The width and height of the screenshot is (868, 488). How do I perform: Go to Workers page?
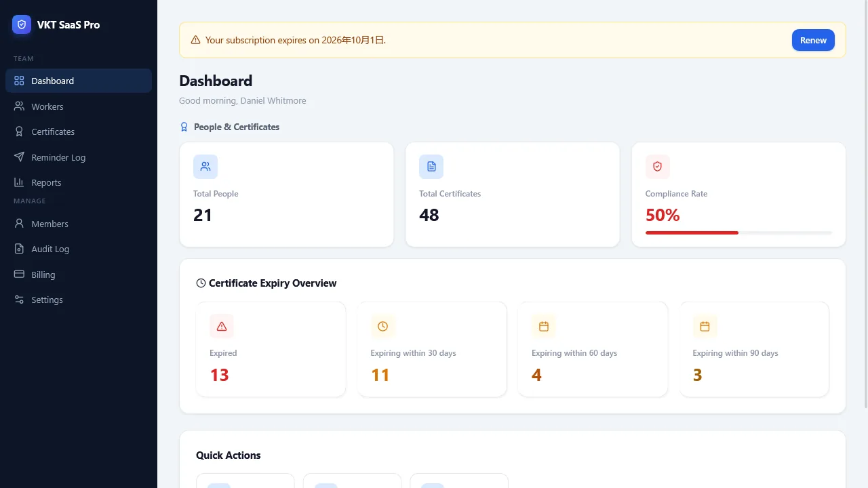tap(79, 106)
